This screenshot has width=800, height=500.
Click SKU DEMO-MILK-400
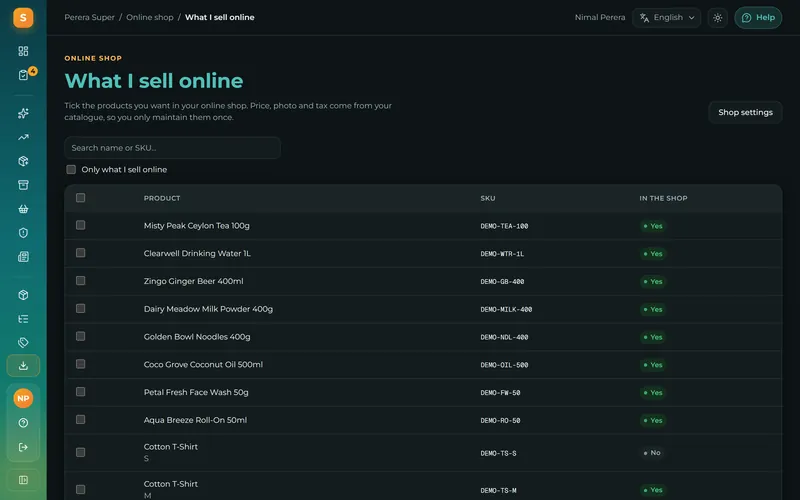pos(506,309)
